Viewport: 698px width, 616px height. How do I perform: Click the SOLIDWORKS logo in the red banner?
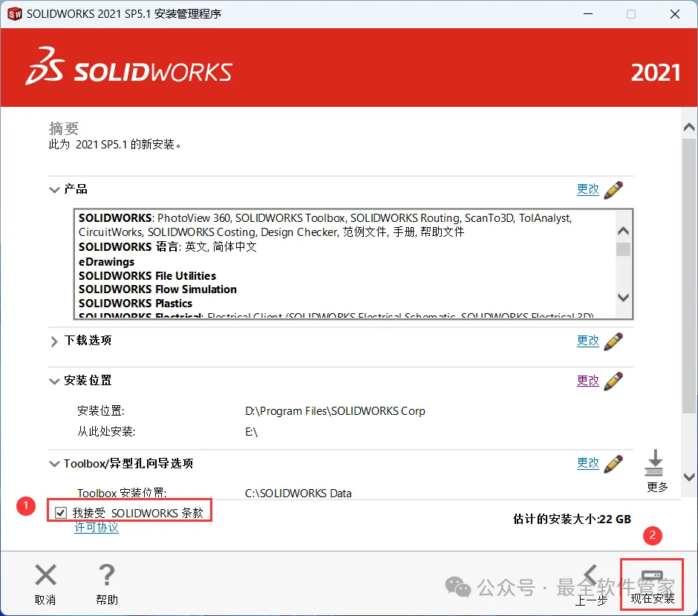(129, 67)
